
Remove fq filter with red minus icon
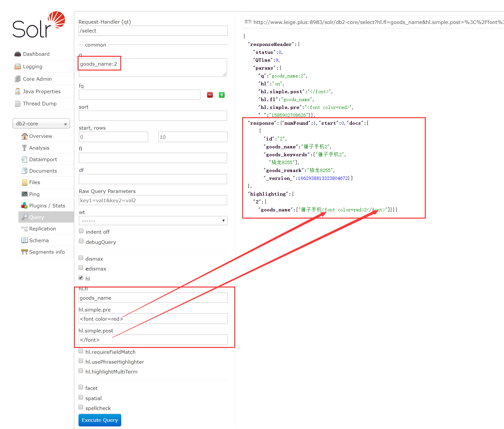[x=210, y=95]
